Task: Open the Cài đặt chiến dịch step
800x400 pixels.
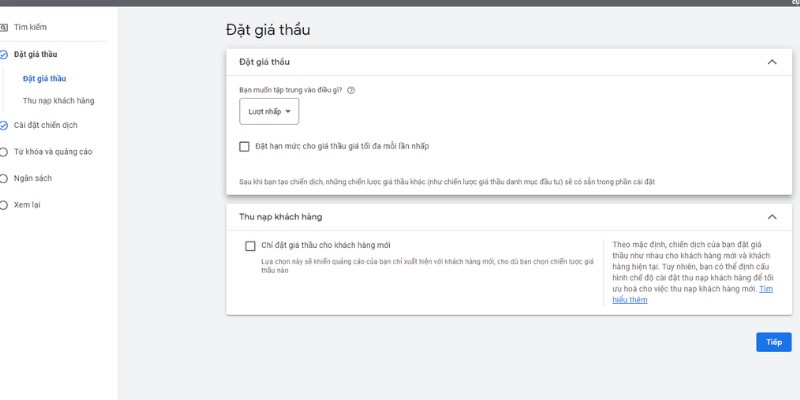Action: [x=45, y=125]
